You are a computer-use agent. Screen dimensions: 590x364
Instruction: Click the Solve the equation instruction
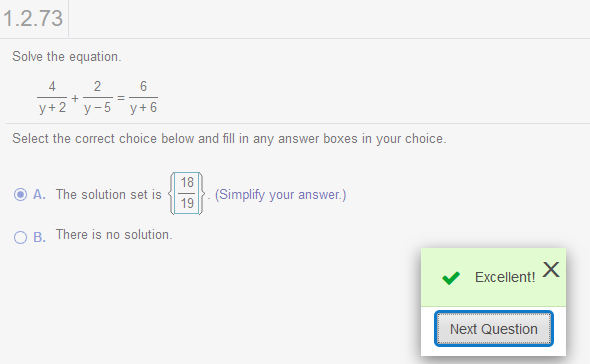point(67,57)
